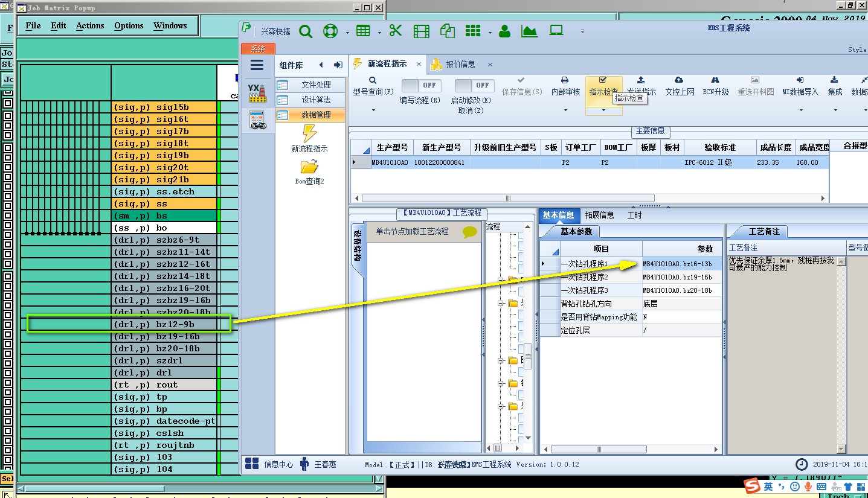Click the calculator icon in left sidebar
This screenshot has height=498, width=868.
pos(257,120)
